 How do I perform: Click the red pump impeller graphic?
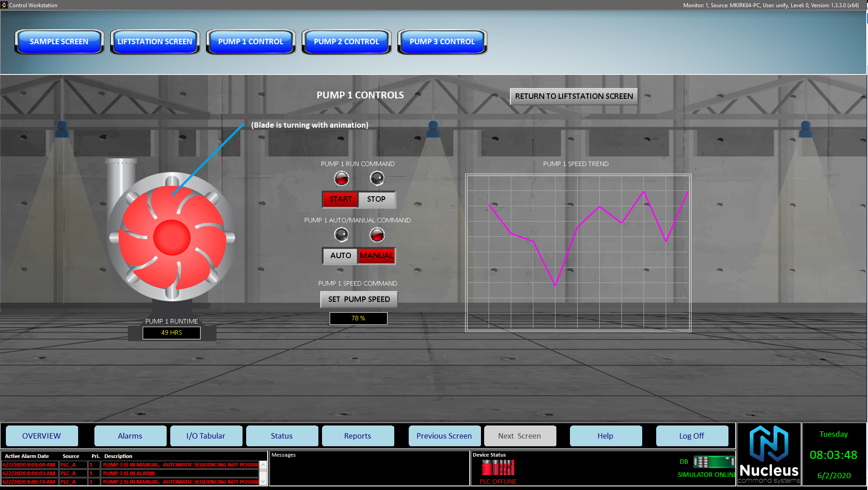(x=172, y=237)
